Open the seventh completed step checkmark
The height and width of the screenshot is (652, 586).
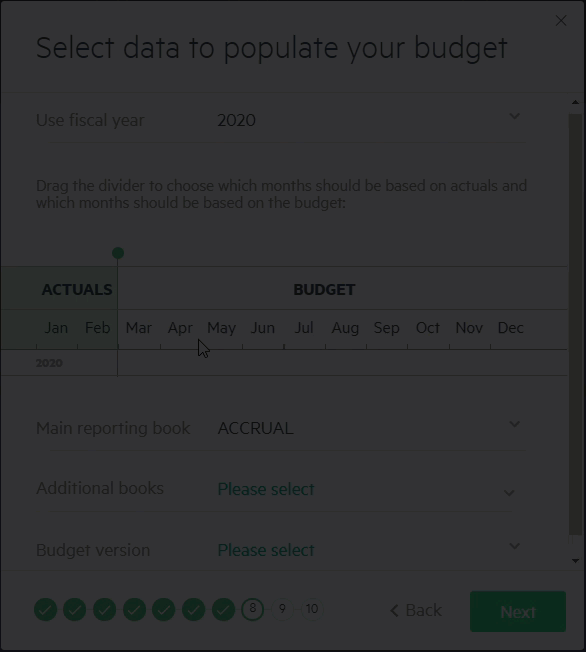pyautogui.click(x=223, y=610)
